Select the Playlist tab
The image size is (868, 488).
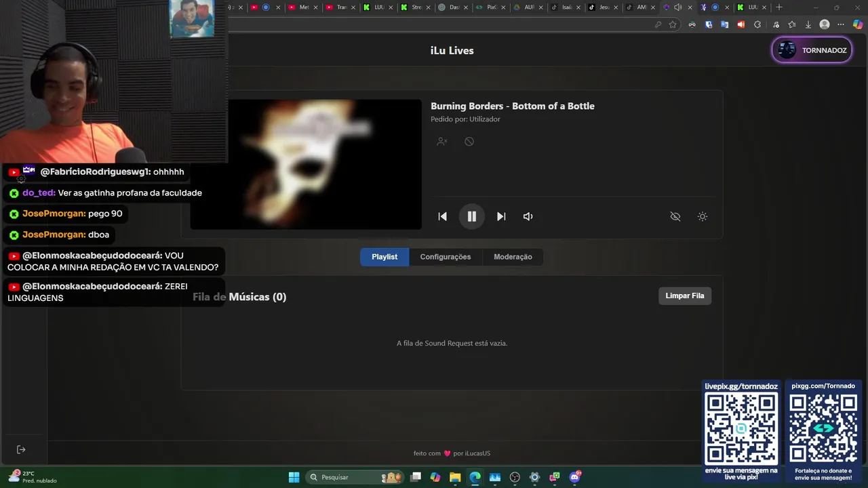pos(384,257)
